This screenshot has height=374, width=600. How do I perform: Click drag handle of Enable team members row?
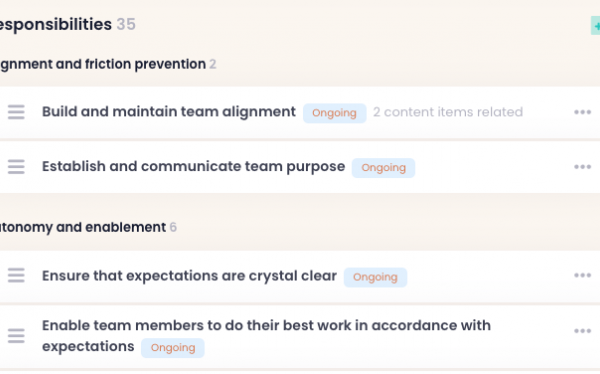pos(16,336)
